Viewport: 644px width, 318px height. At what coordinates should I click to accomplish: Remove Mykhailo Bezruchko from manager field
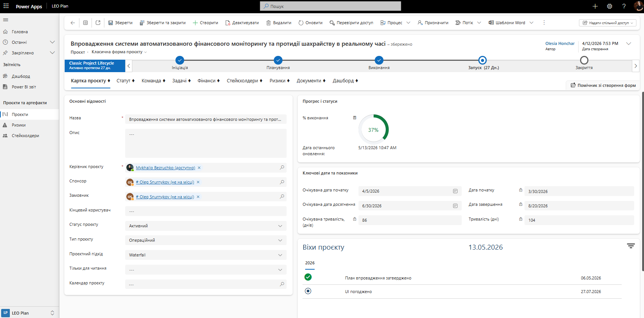pos(199,168)
